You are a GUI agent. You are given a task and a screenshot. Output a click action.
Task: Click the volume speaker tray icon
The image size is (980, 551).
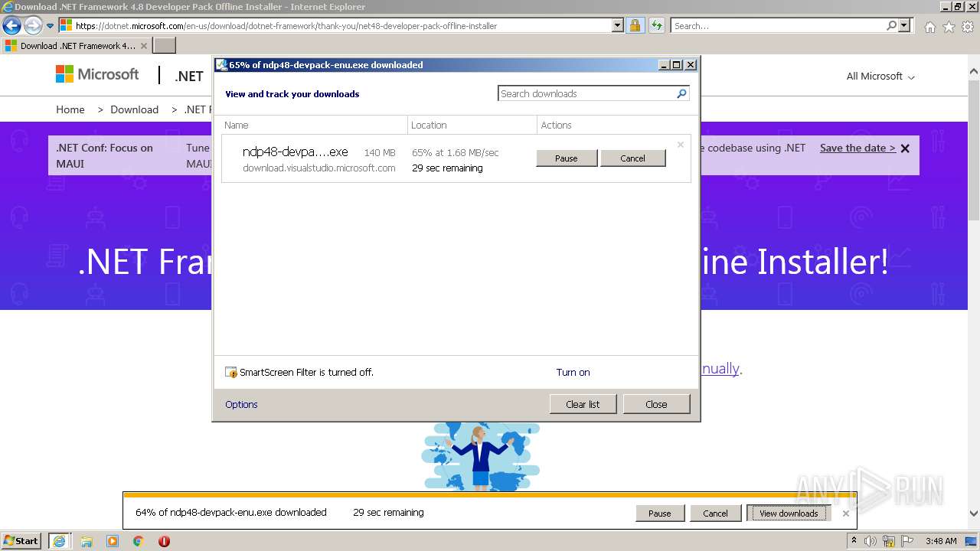click(871, 541)
